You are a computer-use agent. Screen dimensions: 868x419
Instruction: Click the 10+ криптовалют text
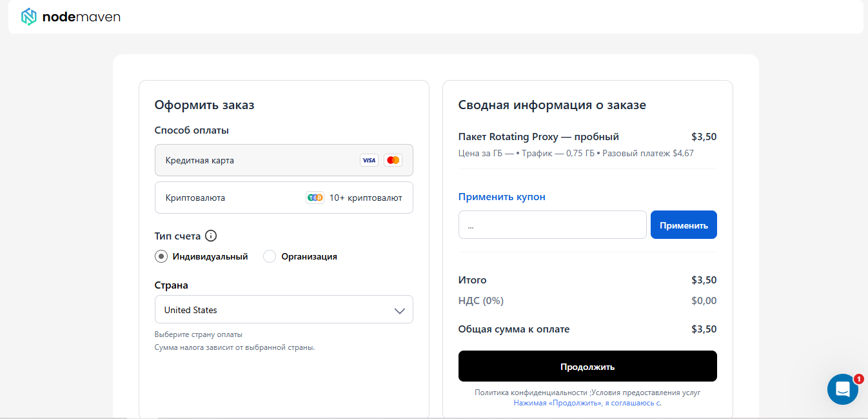[366, 198]
